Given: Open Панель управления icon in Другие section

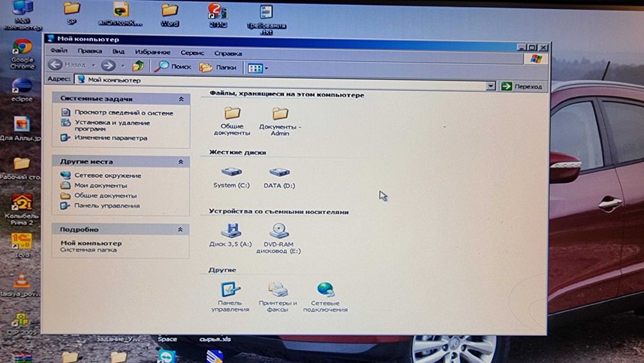Looking at the screenshot, I should 230,297.
